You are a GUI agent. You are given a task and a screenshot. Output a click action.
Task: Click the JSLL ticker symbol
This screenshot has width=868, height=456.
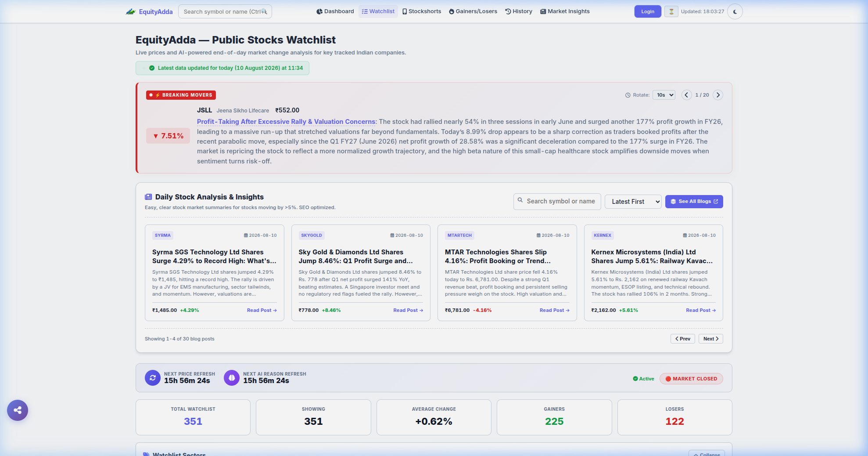pyautogui.click(x=204, y=110)
